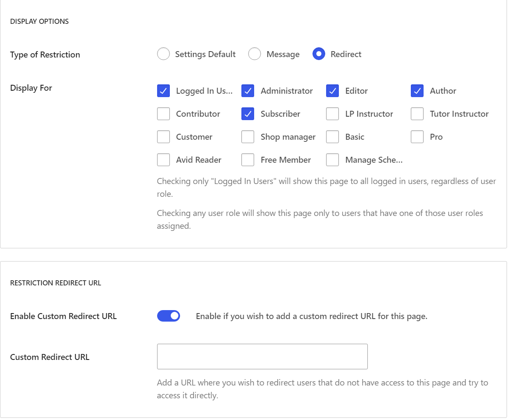Tick the Basic role checkbox

point(332,137)
